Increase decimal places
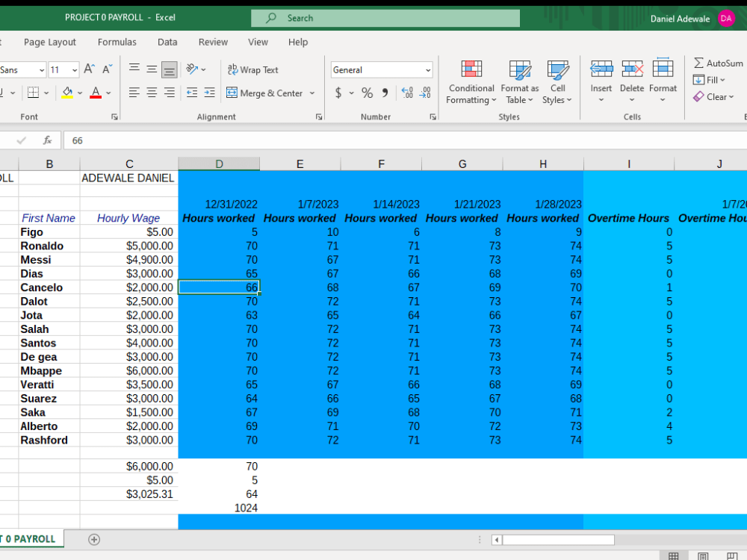 (407, 93)
